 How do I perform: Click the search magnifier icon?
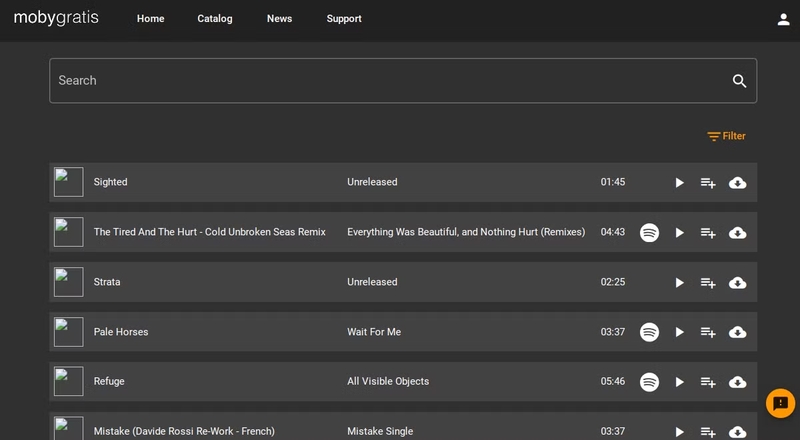coord(739,81)
